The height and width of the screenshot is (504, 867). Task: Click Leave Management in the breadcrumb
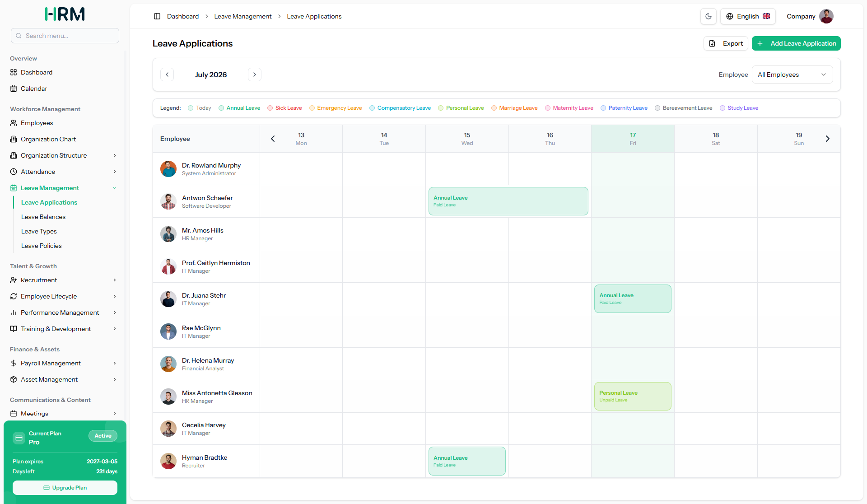click(x=243, y=16)
